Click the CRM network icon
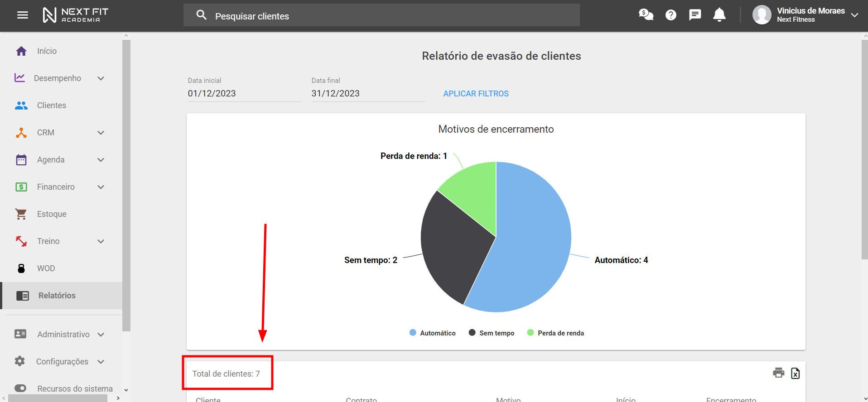The width and height of the screenshot is (868, 402). point(21,133)
